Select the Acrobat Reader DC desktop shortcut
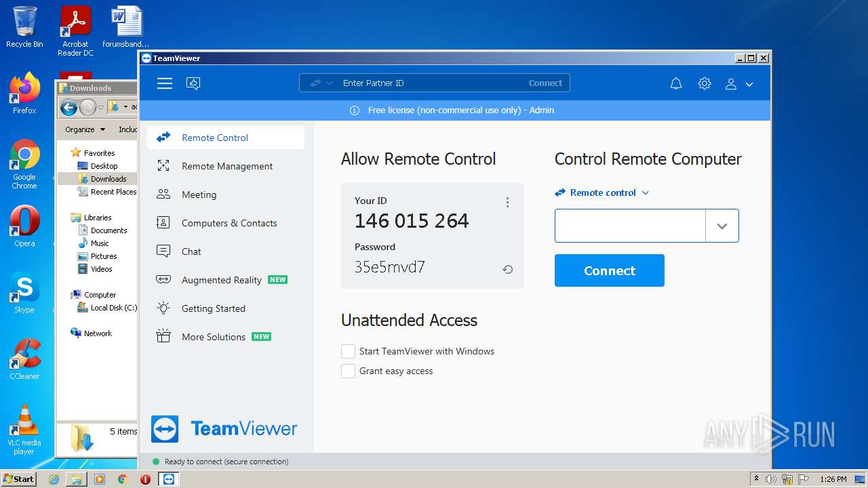This screenshot has width=868, height=488. [x=75, y=31]
